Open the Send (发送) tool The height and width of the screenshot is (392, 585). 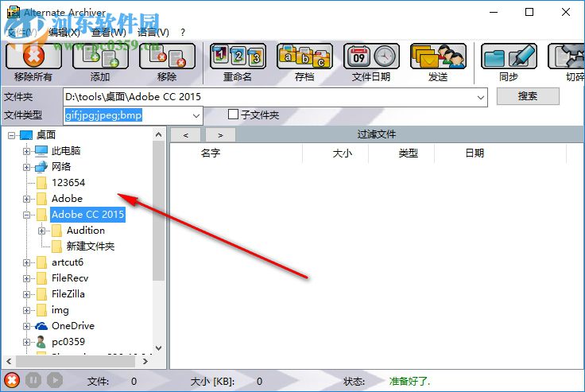click(x=439, y=56)
